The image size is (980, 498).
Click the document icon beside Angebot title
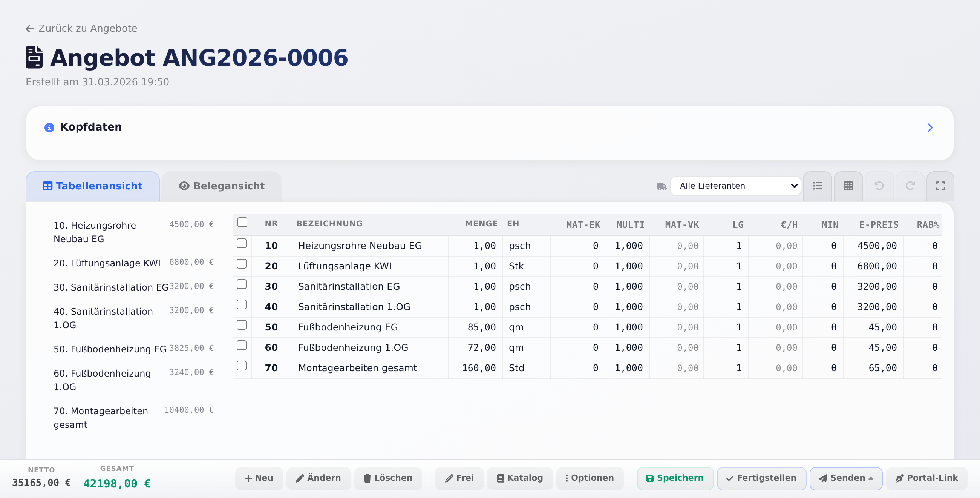coord(34,57)
